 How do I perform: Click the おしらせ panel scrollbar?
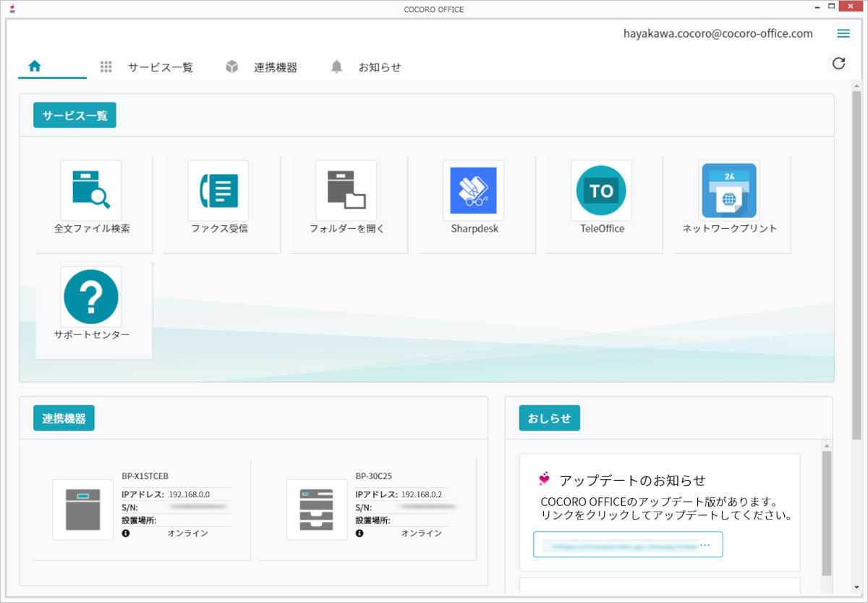[x=827, y=513]
